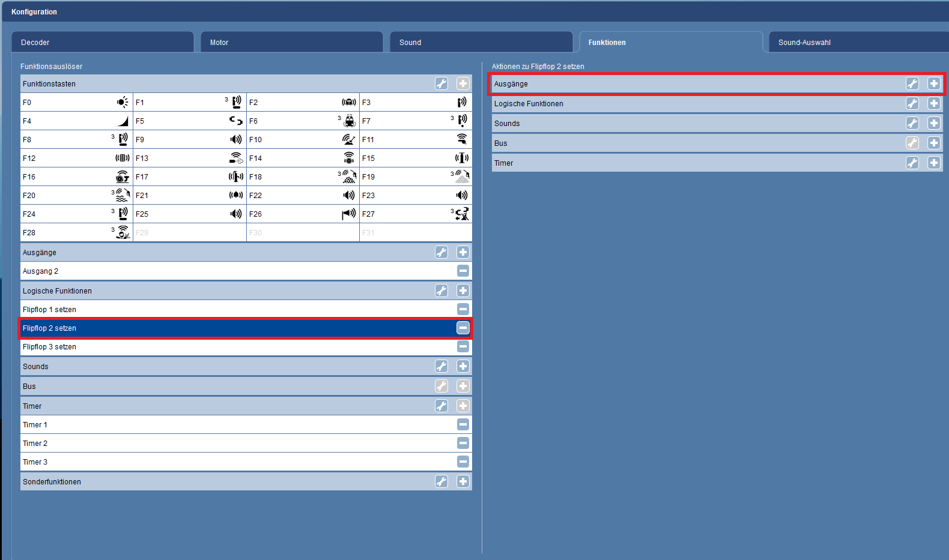949x560 pixels.
Task: Click wrench icon in right Sounds row
Action: coord(912,123)
